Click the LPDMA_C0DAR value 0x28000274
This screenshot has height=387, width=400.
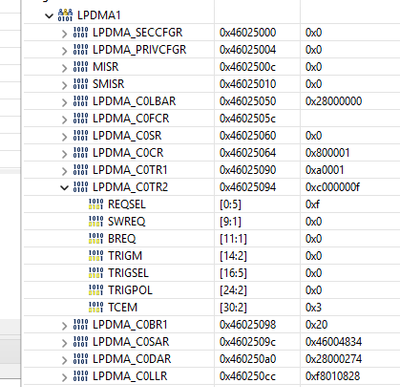pos(333,359)
